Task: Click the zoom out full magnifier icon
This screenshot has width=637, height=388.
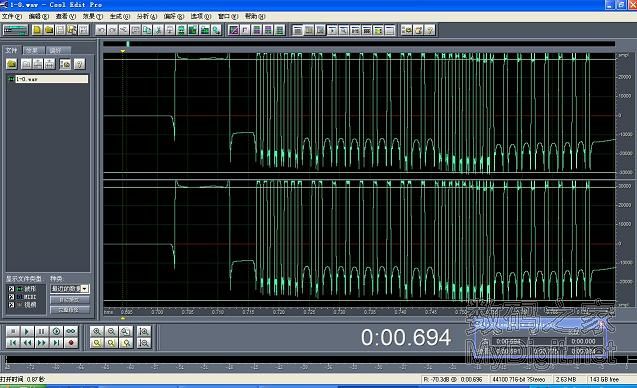Action: [126, 332]
